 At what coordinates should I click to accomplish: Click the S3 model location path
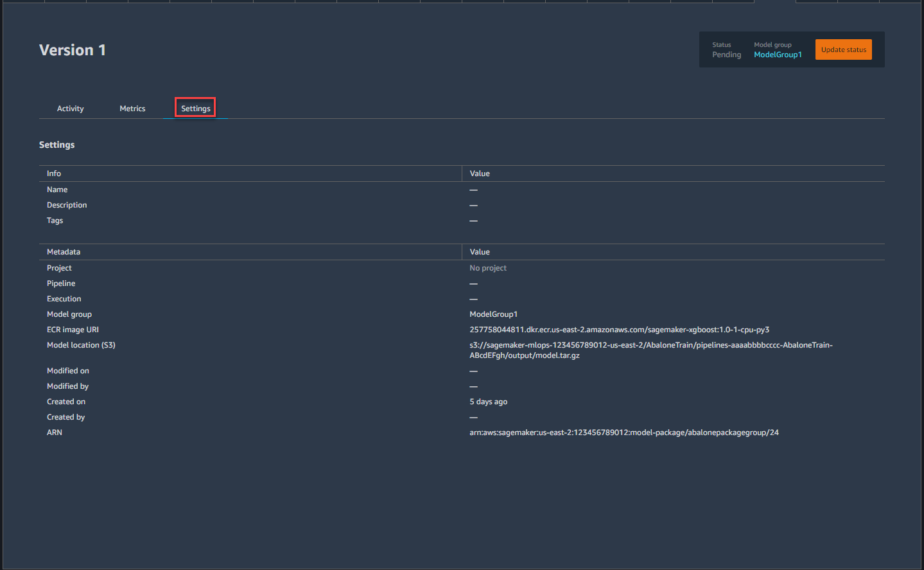click(650, 350)
